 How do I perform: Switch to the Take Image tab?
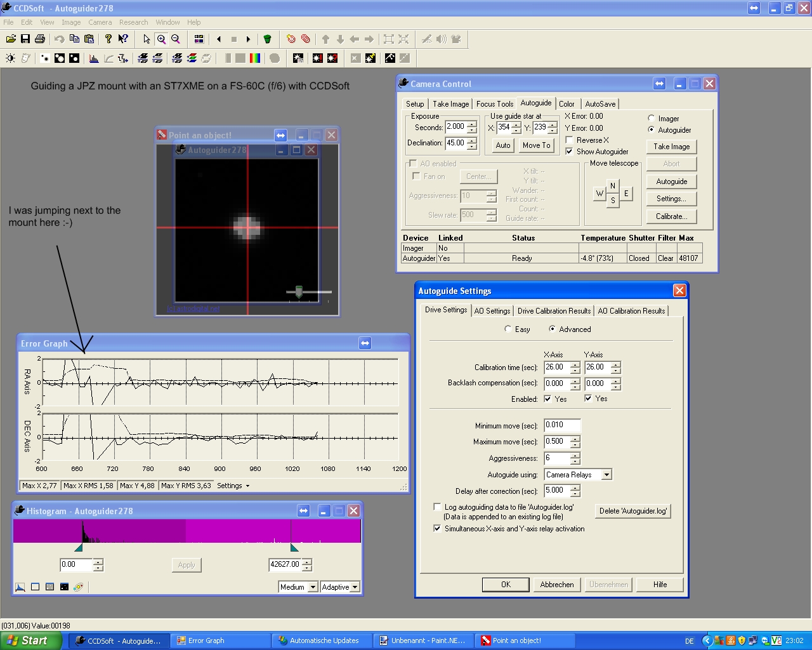451,104
